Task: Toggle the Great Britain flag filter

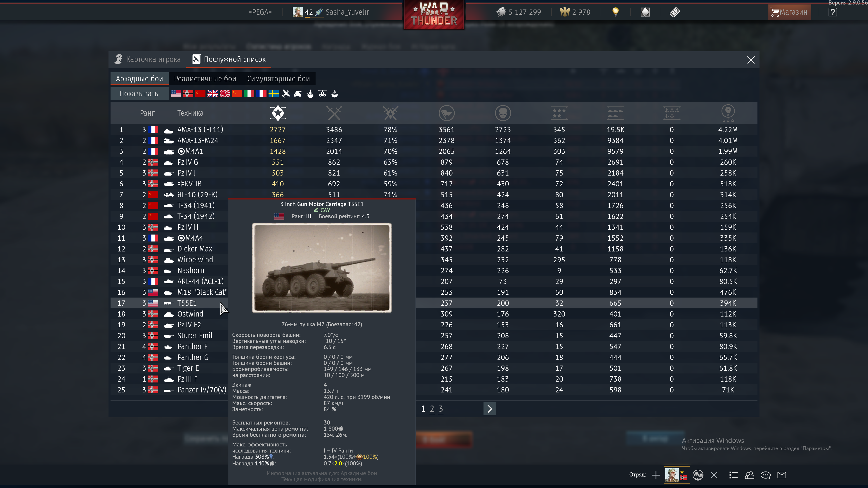Action: (212, 94)
